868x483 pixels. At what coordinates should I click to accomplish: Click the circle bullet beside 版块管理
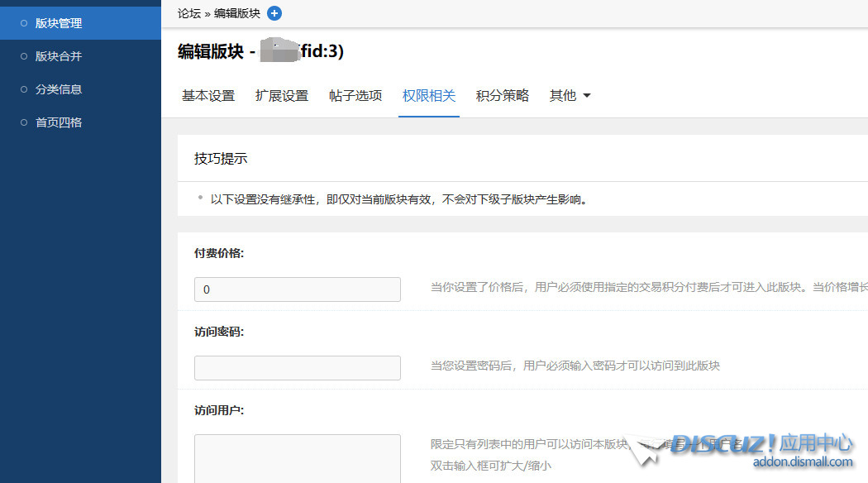coord(24,23)
